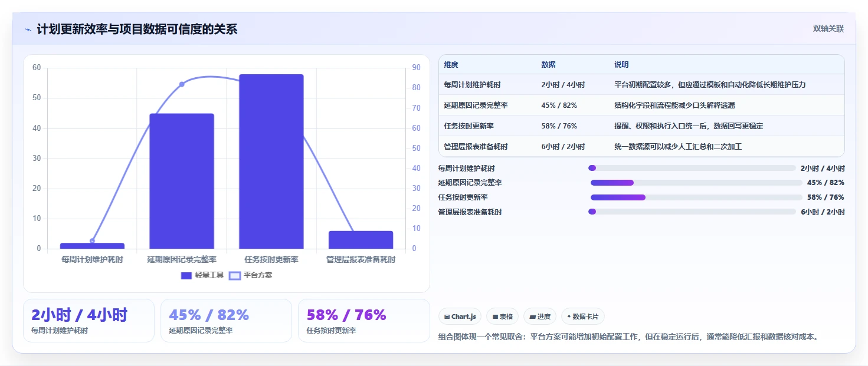Open the 45% / 82% stat card
This screenshot has height=366, width=868.
point(226,321)
